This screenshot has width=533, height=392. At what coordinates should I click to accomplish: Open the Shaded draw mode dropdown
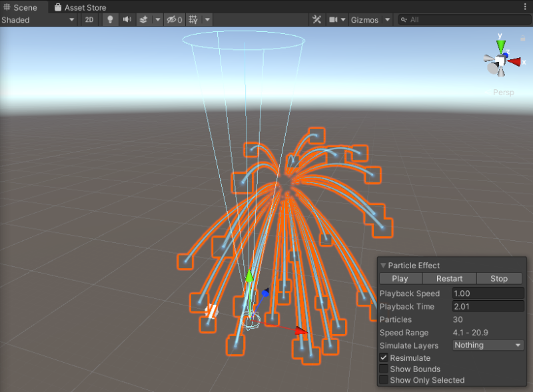(38, 19)
